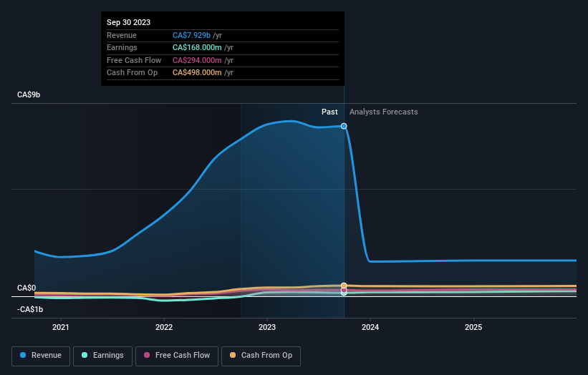Click the teal Earnings data point
This screenshot has height=375, width=588.
pos(344,293)
